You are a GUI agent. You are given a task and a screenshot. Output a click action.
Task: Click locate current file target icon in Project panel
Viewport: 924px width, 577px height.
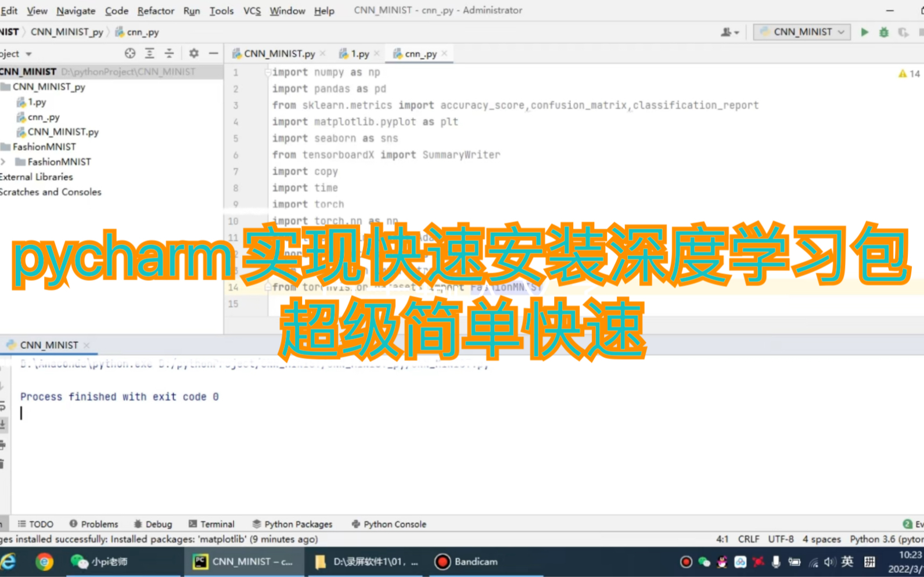click(130, 53)
